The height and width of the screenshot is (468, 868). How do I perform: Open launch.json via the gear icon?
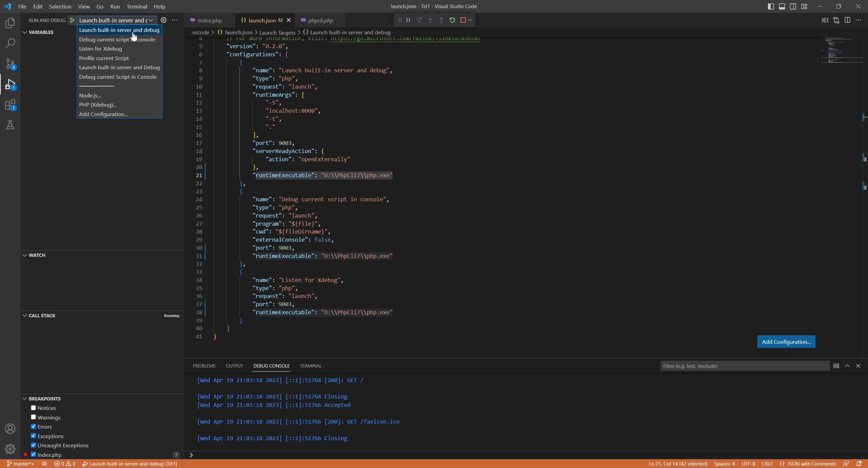(x=163, y=20)
